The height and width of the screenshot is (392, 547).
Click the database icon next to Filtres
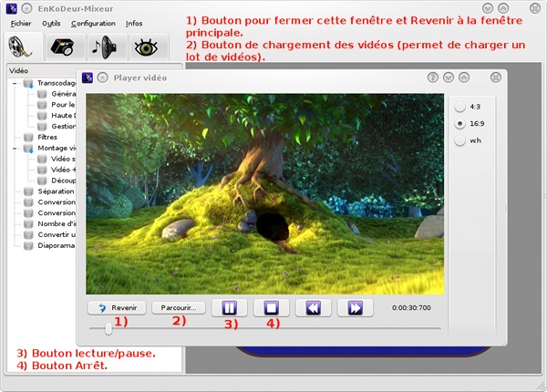point(28,138)
